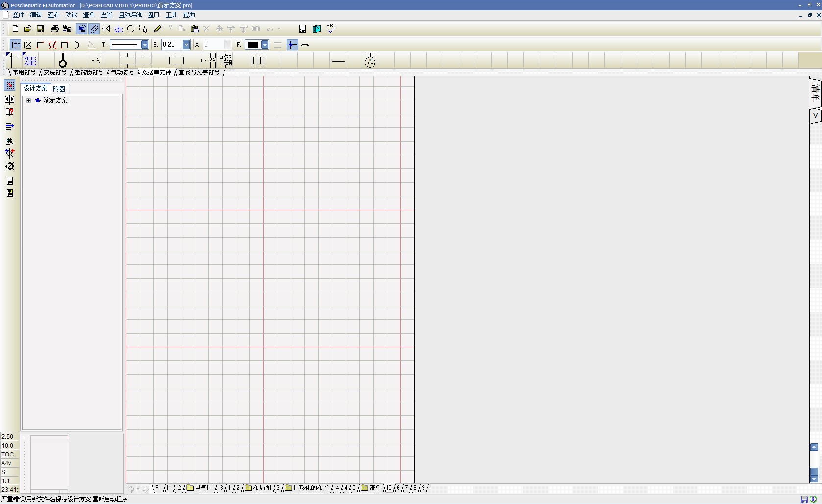Choose the right-angle line tool
This screenshot has width=822, height=504.
click(x=40, y=45)
